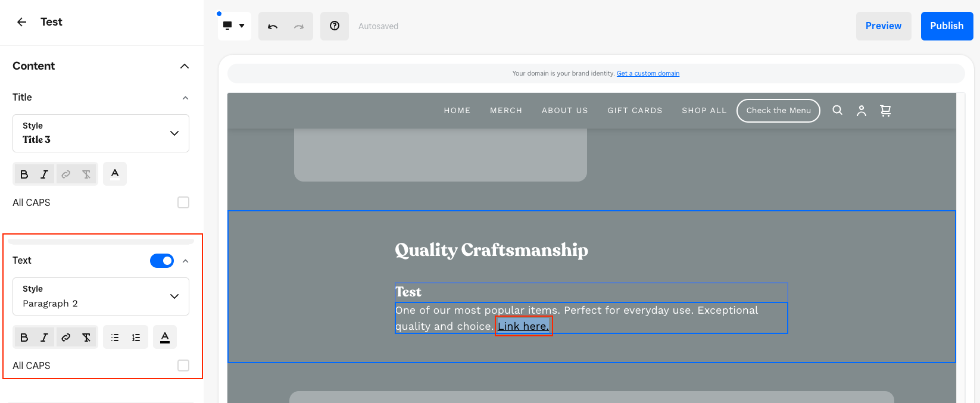Open the desktop device view selector
This screenshot has width=980, height=403.
click(x=235, y=26)
